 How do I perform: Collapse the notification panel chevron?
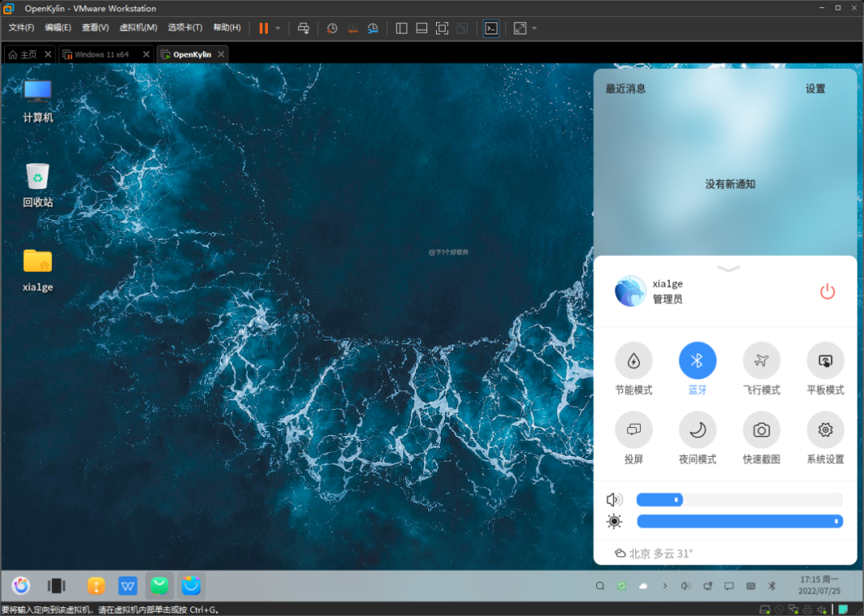729,269
